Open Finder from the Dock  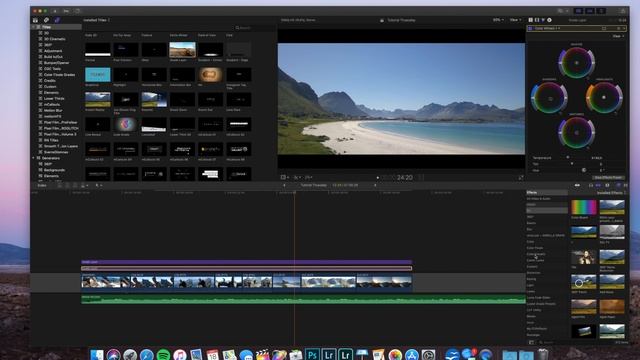tap(97, 355)
